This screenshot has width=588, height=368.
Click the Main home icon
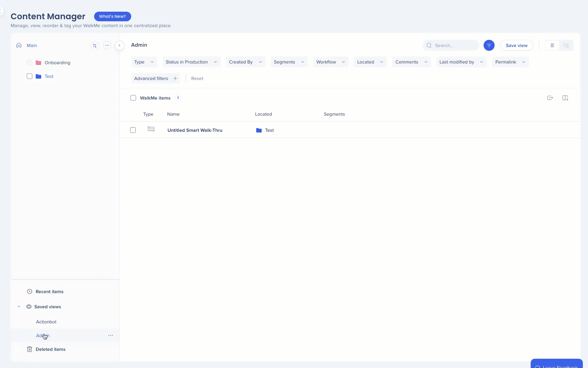click(x=19, y=45)
